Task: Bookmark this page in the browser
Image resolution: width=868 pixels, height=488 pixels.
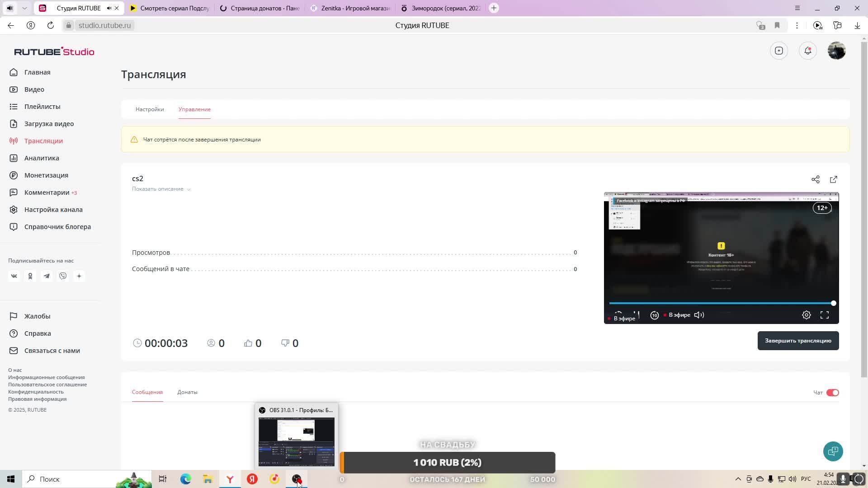Action: click(x=777, y=25)
